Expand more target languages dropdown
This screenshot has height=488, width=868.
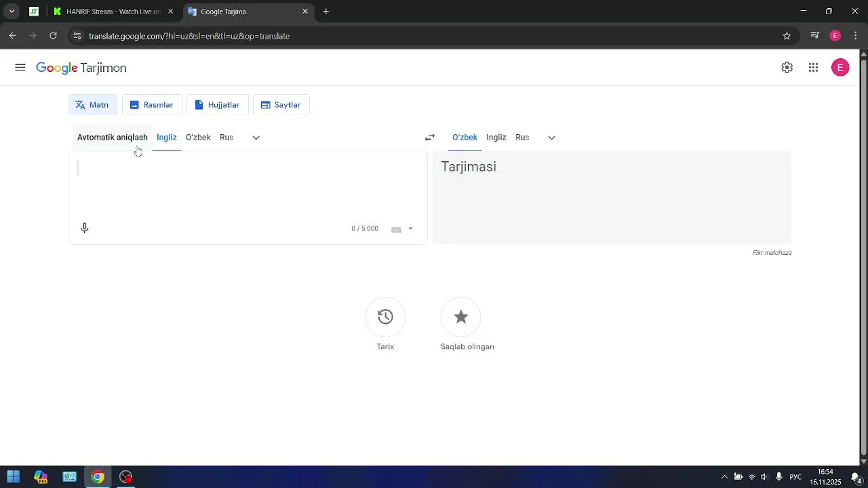[551, 138]
